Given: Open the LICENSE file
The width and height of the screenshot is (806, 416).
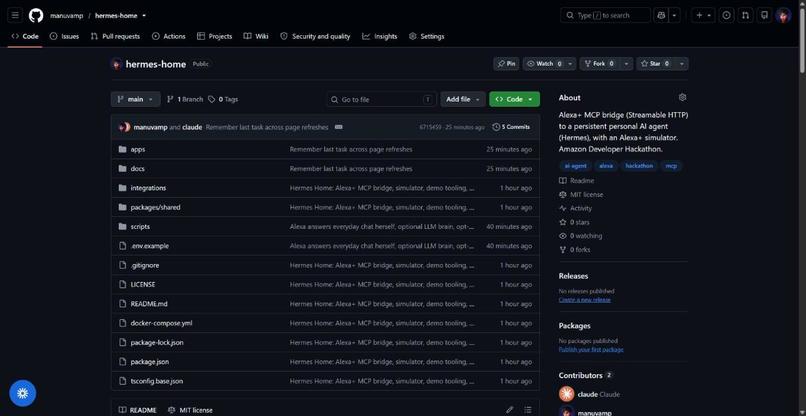Looking at the screenshot, I should [x=143, y=284].
